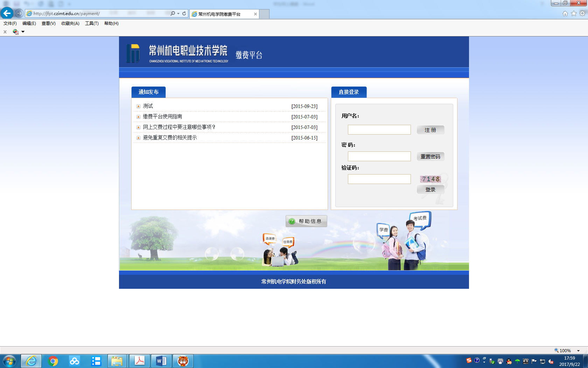Image resolution: width=588 pixels, height=368 pixels.
Task: Open the 工具(T) menu
Action: tap(92, 23)
